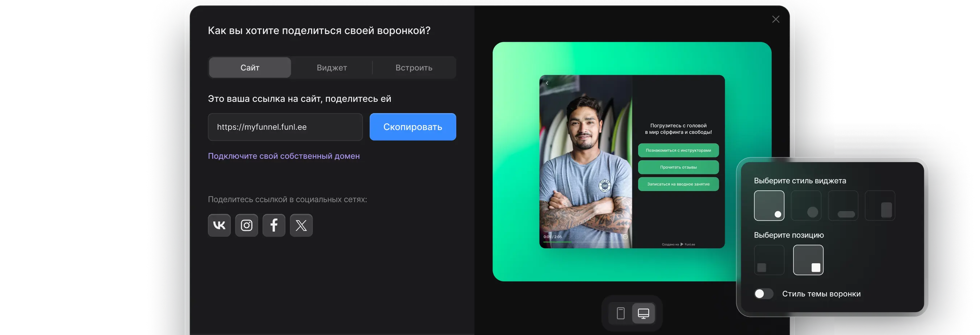Screen dimensions: 980x335
Task: Share link via X (Twitter) icon
Action: click(x=301, y=226)
